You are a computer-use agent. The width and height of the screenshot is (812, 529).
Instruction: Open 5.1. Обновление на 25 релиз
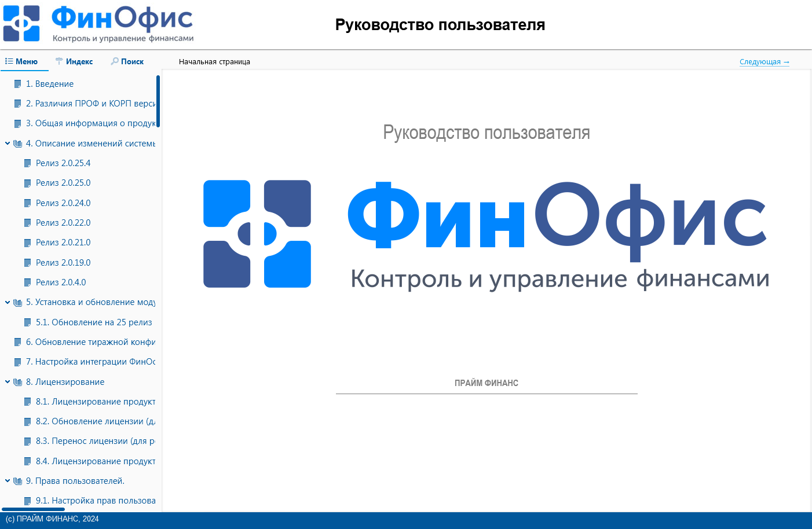click(x=94, y=322)
